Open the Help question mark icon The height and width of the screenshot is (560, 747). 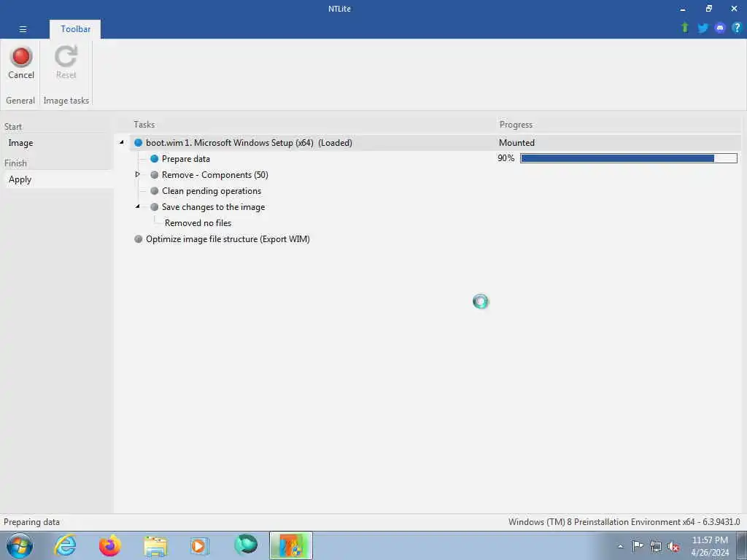tap(737, 28)
